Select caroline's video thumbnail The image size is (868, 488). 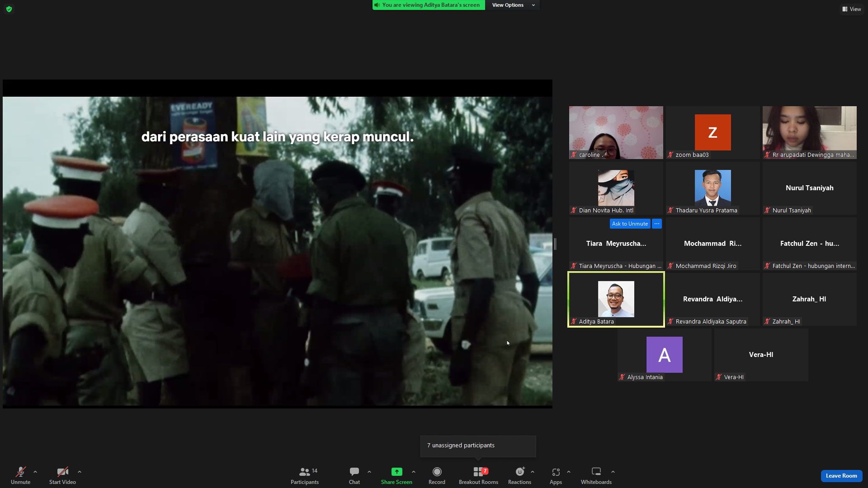(616, 132)
